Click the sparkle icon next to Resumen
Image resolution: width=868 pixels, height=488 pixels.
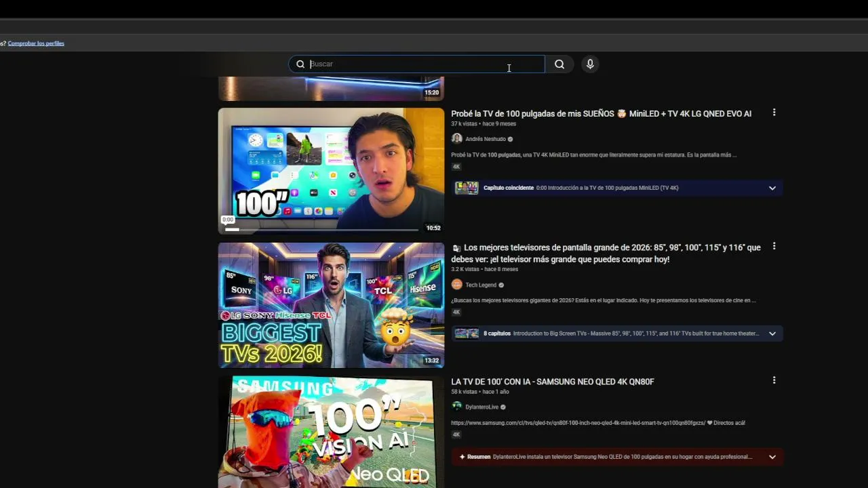462,457
